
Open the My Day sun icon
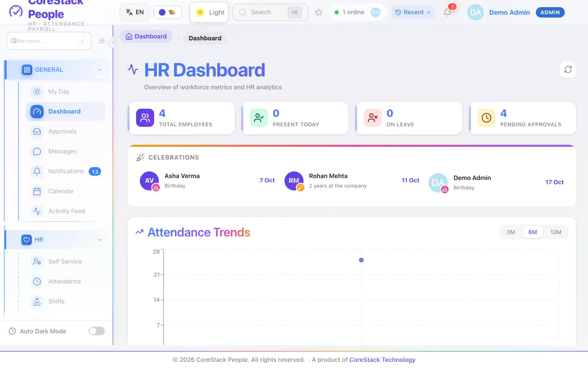[37, 92]
